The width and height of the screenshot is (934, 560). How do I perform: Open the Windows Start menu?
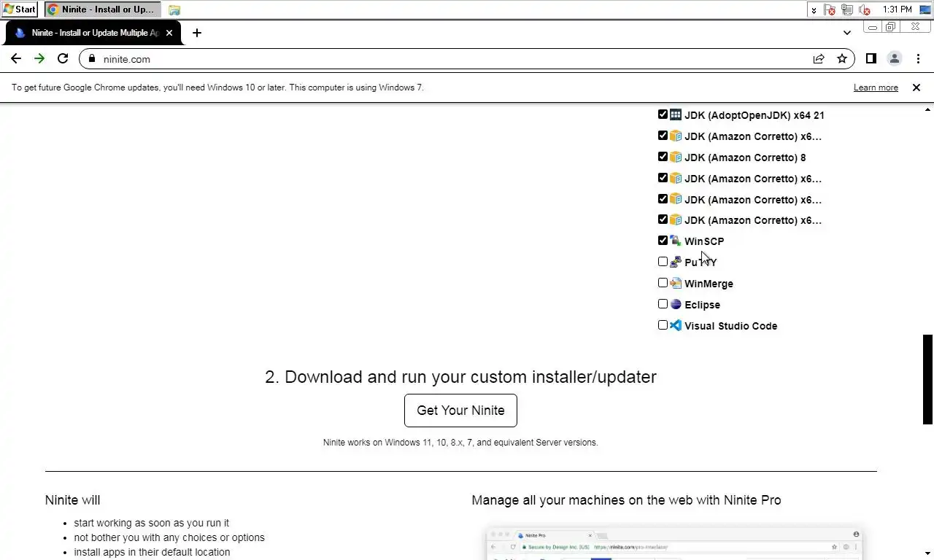click(20, 9)
